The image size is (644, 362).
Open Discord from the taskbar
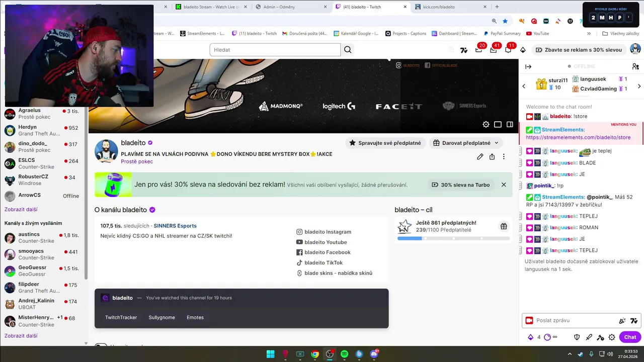click(374, 354)
